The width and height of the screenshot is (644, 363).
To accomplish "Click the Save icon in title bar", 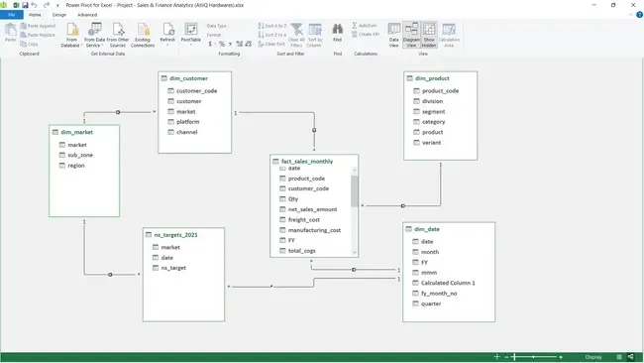I will click(25, 5).
